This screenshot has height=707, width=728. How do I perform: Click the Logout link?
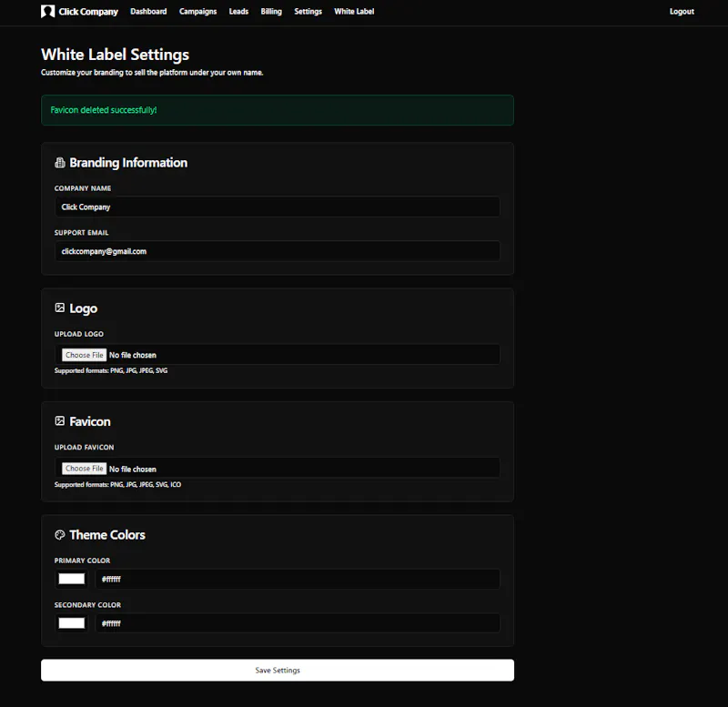point(682,12)
